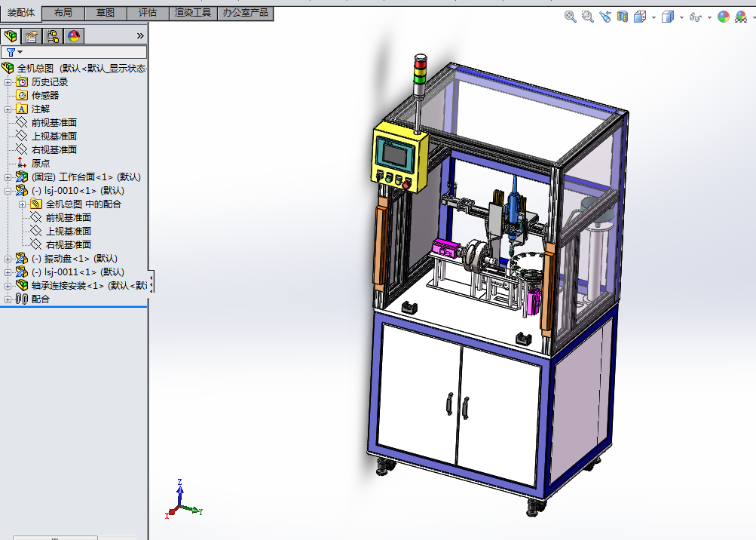Image resolution: width=756 pixels, height=540 pixels.
Task: Switch to the DisplayManager panel tab
Action: (x=74, y=36)
